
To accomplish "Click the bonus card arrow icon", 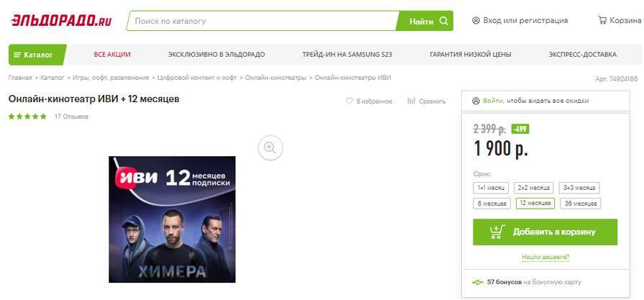I will pos(478,282).
